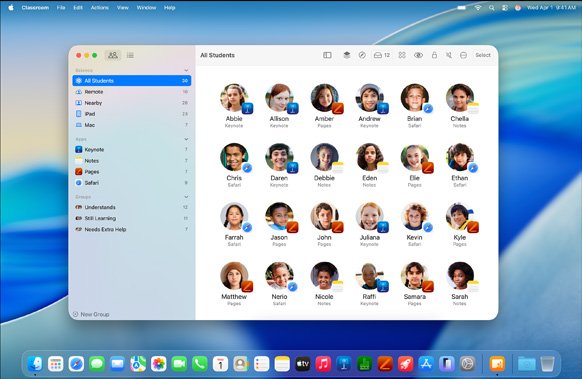Open the Actions menu

(x=99, y=7)
